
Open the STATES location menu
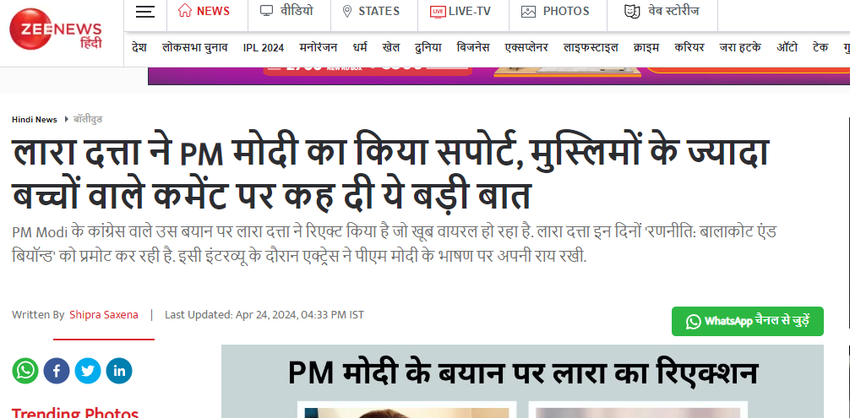click(x=371, y=11)
